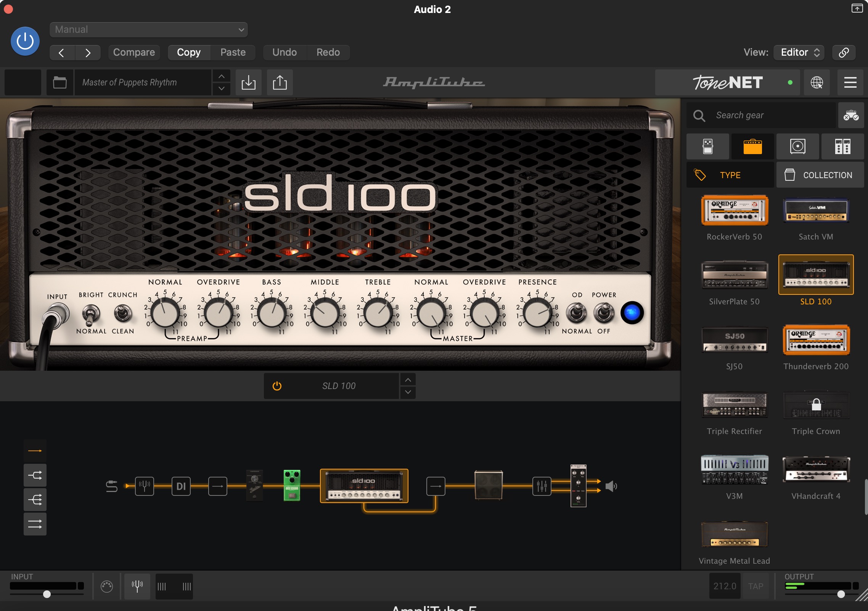The image size is (868, 611).
Task: Select the parallel dual-path routing icon
Action: tap(35, 524)
